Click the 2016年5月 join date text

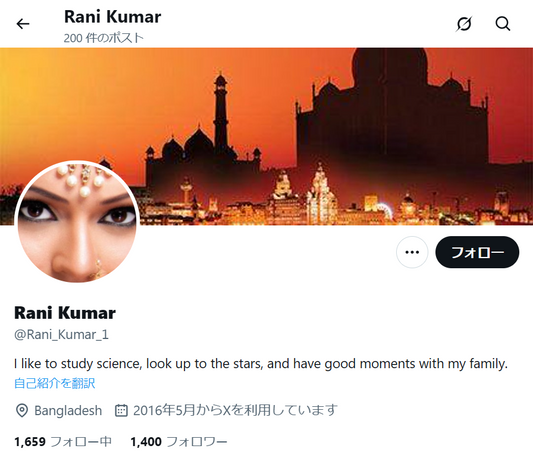click(164, 410)
